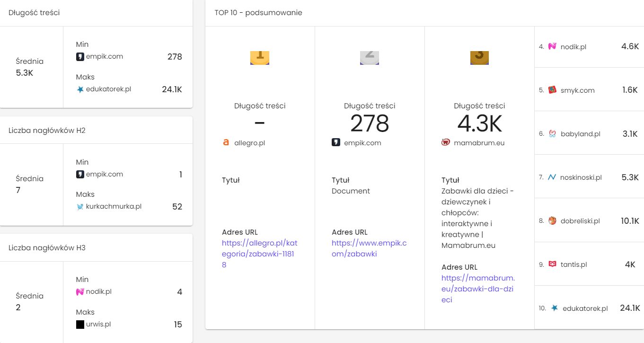Click the 15 max value for urwis.pl

click(178, 325)
